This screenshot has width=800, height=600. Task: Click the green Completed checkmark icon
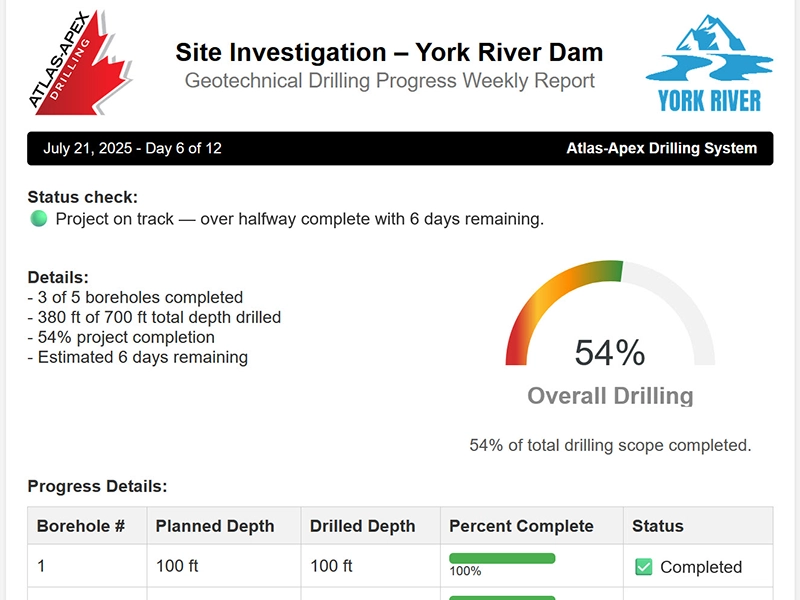(644, 567)
